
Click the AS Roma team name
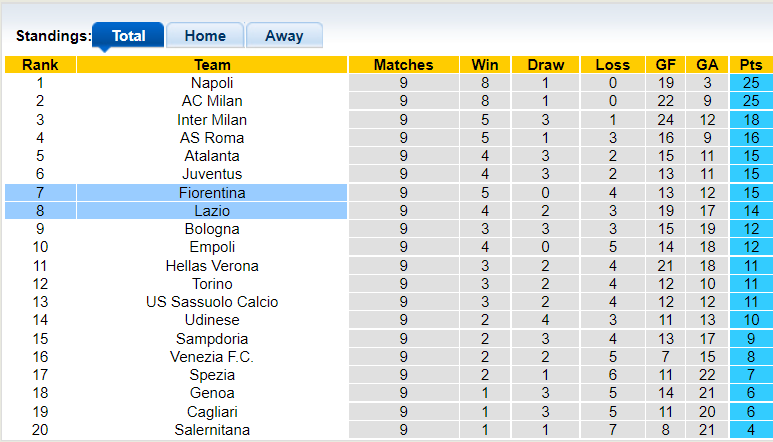[x=212, y=138]
